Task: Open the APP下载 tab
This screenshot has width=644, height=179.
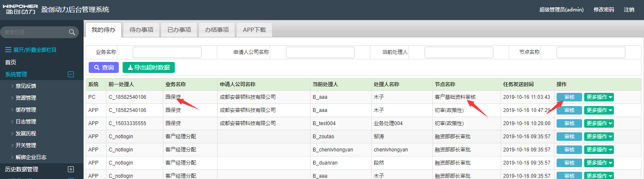Action: [254, 30]
